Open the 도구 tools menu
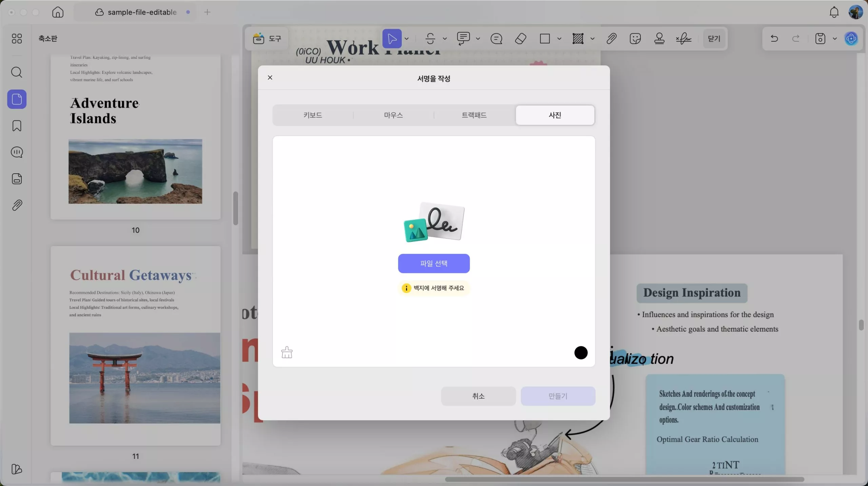Screen dimensions: 868x486 coord(267,39)
